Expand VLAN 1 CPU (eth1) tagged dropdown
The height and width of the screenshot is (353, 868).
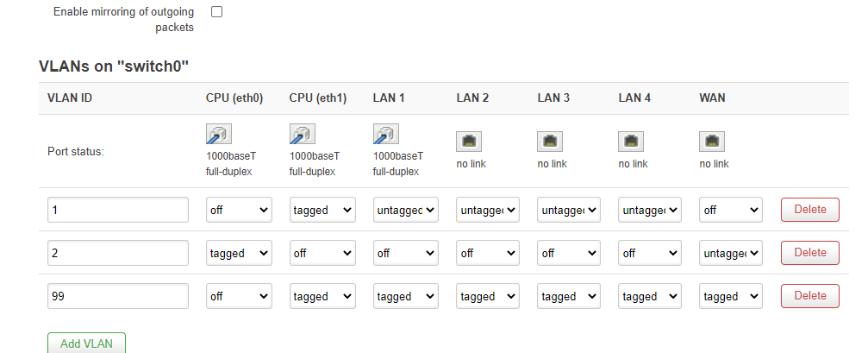tap(322, 210)
